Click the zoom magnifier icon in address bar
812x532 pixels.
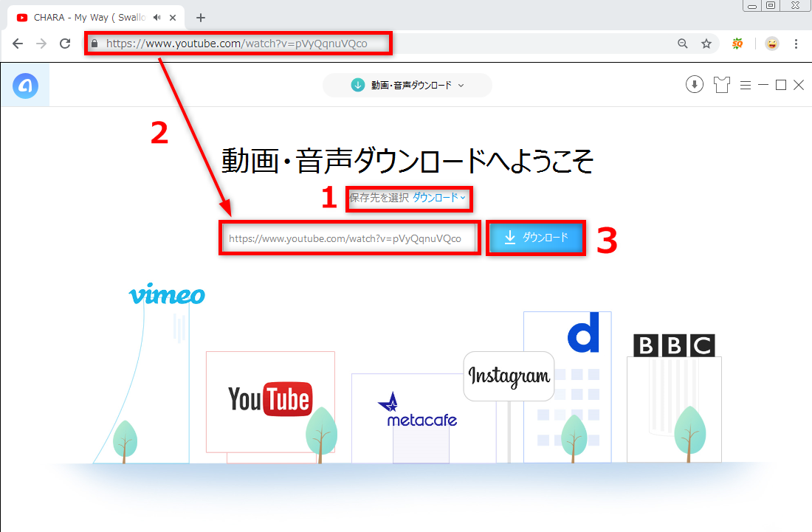(683, 44)
